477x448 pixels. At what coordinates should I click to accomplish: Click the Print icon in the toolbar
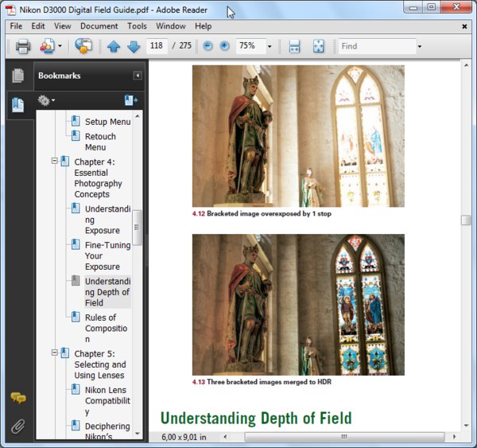pyautogui.click(x=23, y=46)
